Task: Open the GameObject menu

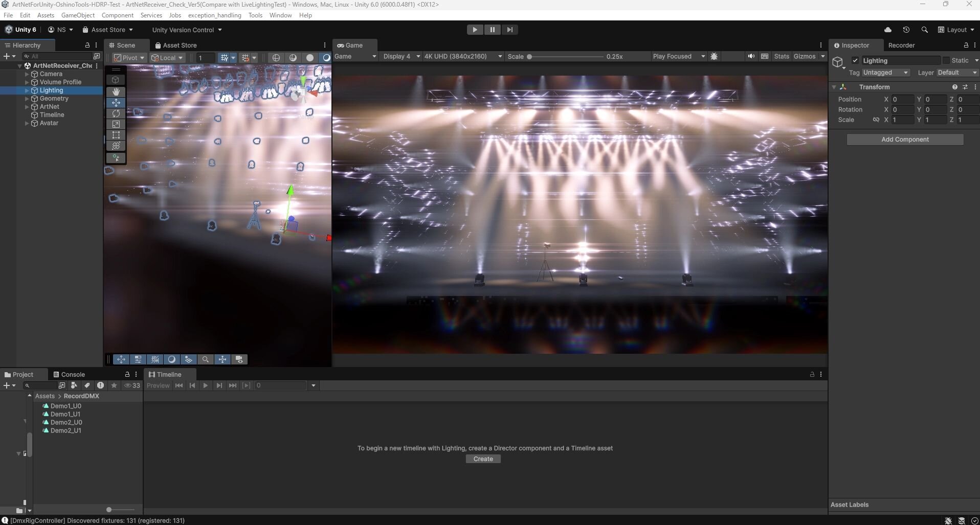Action: 78,15
